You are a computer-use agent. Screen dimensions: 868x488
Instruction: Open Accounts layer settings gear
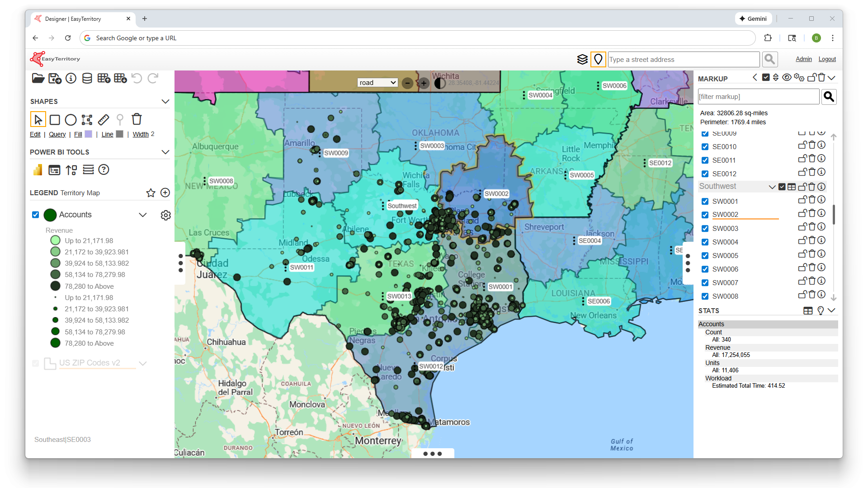[x=165, y=215]
